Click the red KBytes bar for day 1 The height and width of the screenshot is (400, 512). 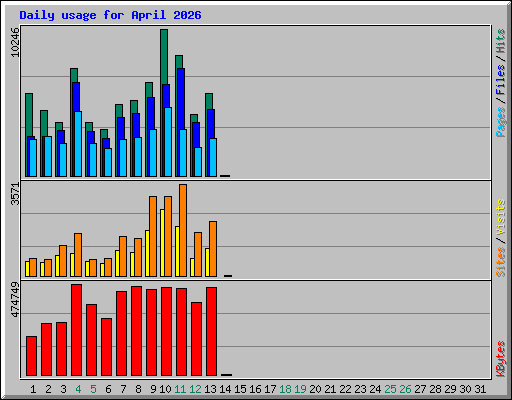pyautogui.click(x=31, y=356)
